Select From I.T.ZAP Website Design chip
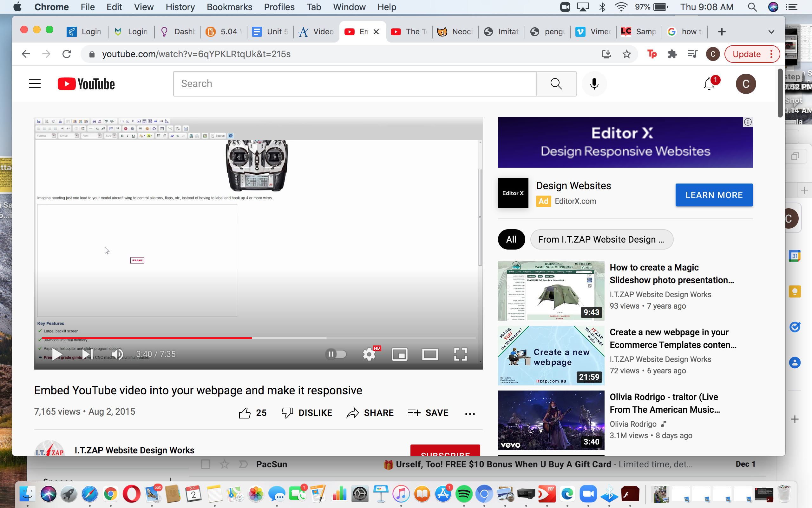Screen dimensions: 812x508 601,239
